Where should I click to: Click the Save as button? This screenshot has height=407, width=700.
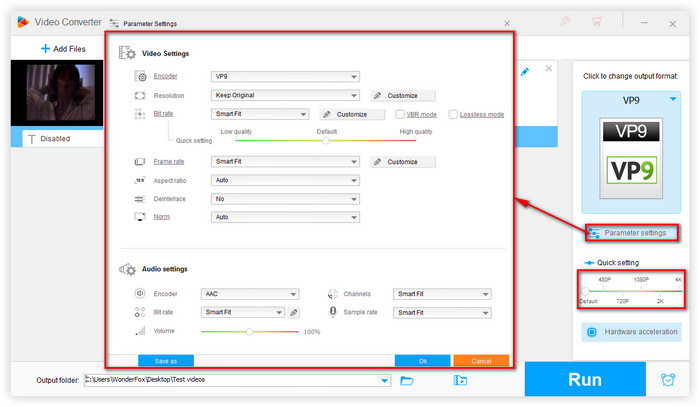coord(165,360)
